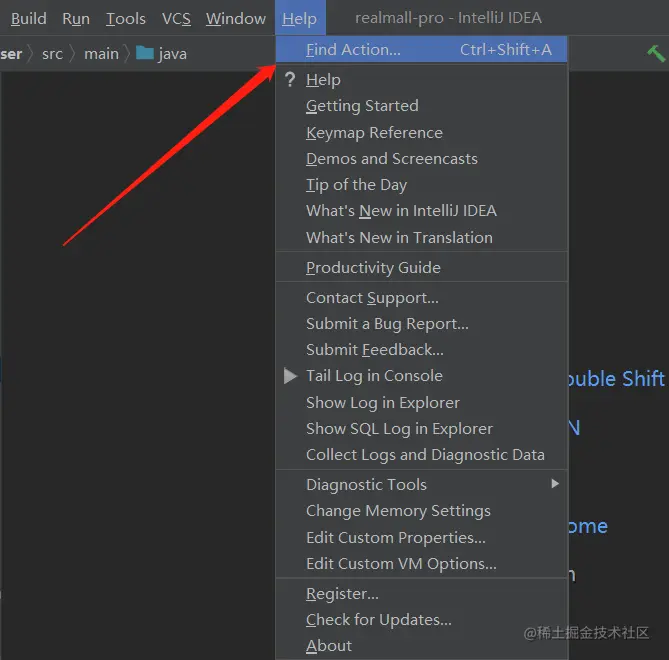Open What's New in IntelliJ IDEA
The width and height of the screenshot is (669, 660).
422,211
